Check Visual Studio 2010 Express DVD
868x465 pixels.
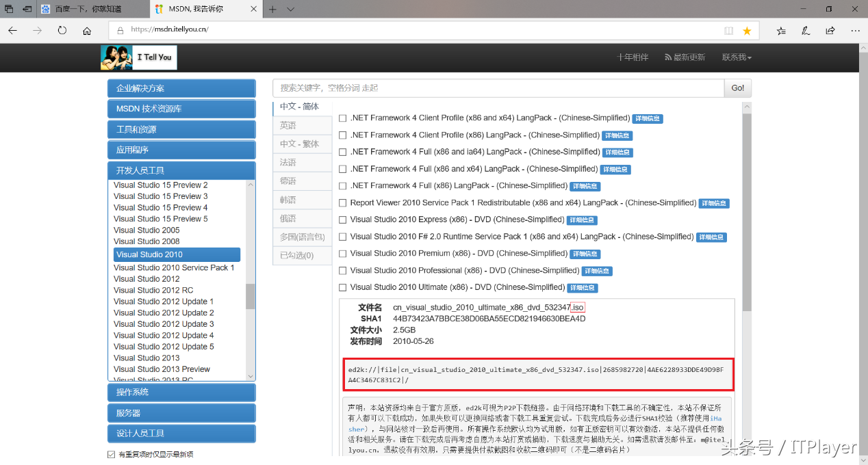(343, 220)
